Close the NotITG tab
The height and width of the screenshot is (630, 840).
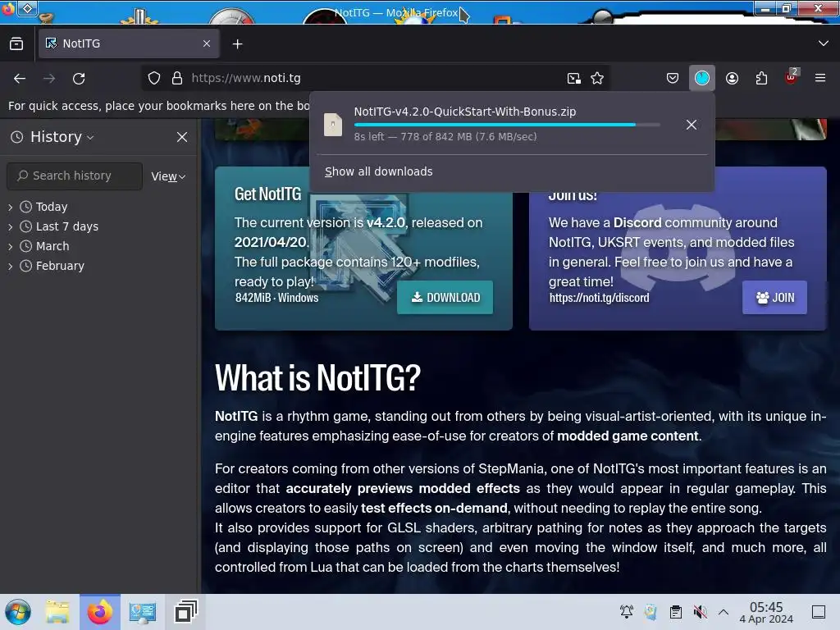(x=207, y=43)
